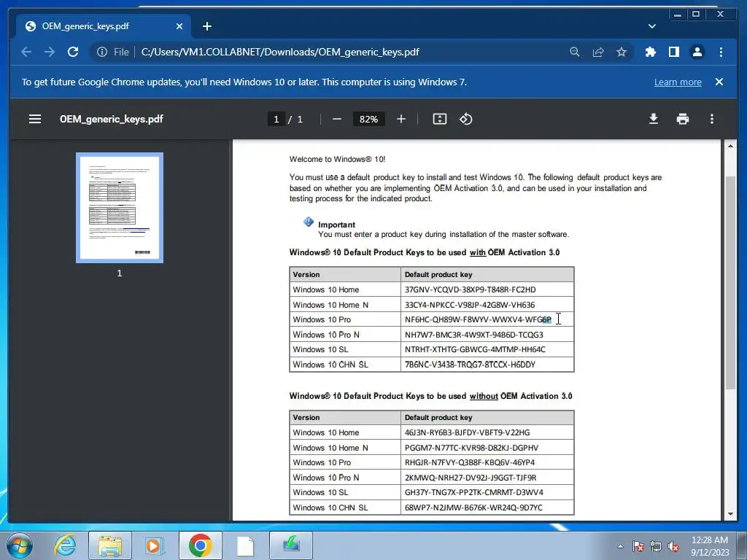
Task: Expand the tab search chevron
Action: point(652,26)
